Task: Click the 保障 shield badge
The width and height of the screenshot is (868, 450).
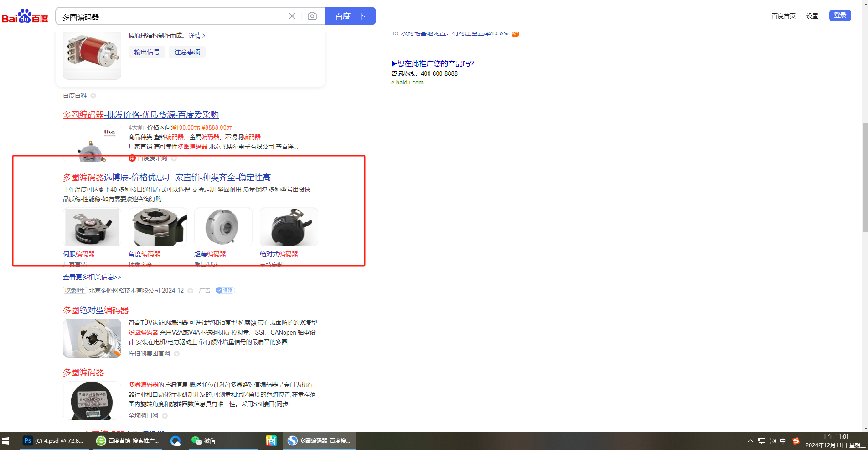Action: (x=225, y=290)
